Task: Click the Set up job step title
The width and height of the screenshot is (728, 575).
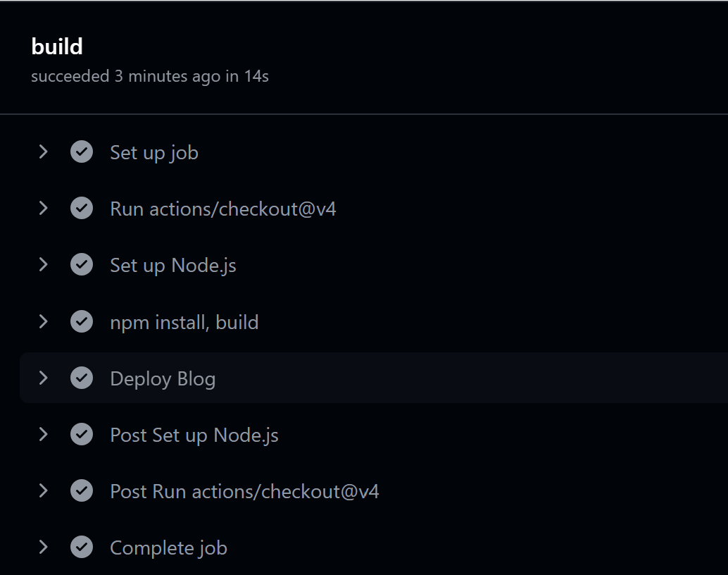Action: point(153,153)
